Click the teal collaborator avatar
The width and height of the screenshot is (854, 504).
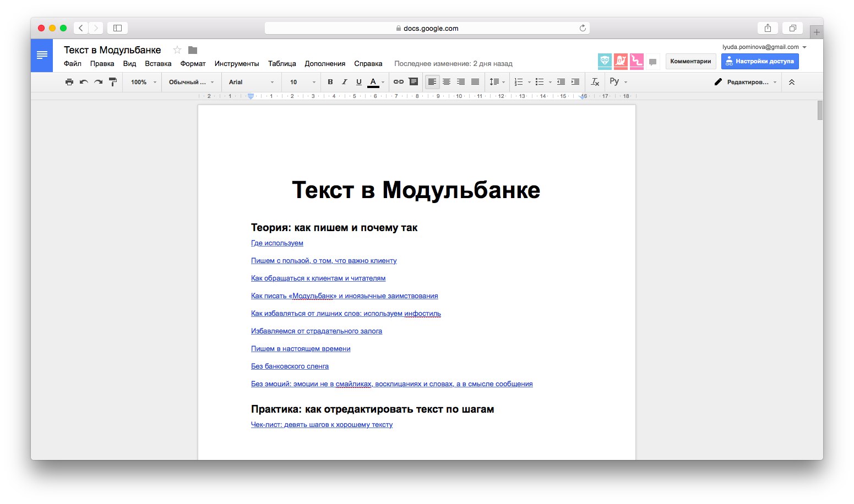click(605, 61)
